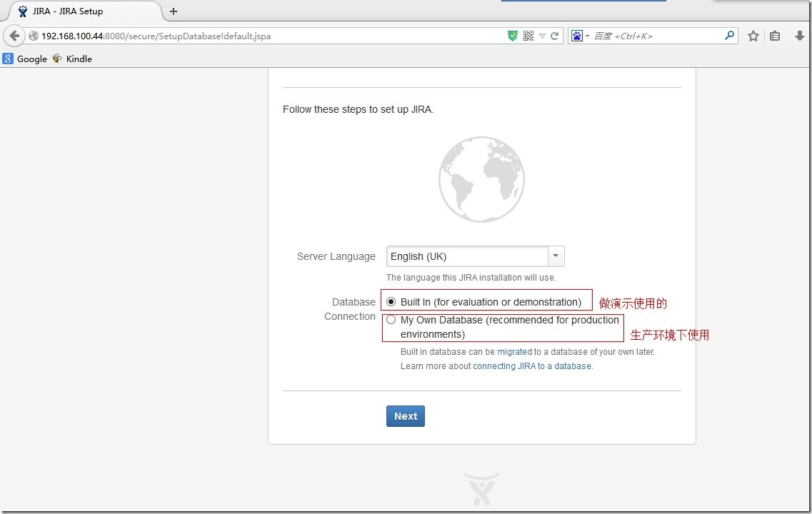The height and width of the screenshot is (514, 812).
Task: Click the Server Language label
Action: click(x=336, y=256)
